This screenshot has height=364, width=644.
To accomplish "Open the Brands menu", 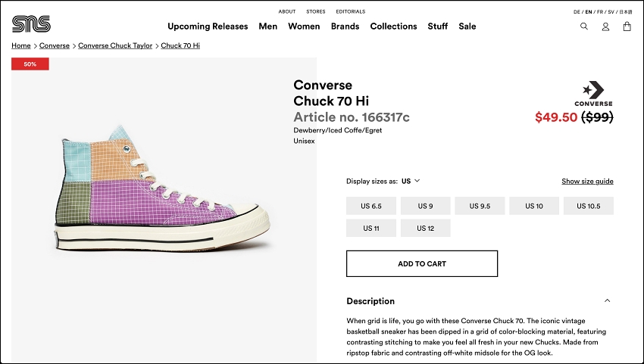I will click(345, 26).
